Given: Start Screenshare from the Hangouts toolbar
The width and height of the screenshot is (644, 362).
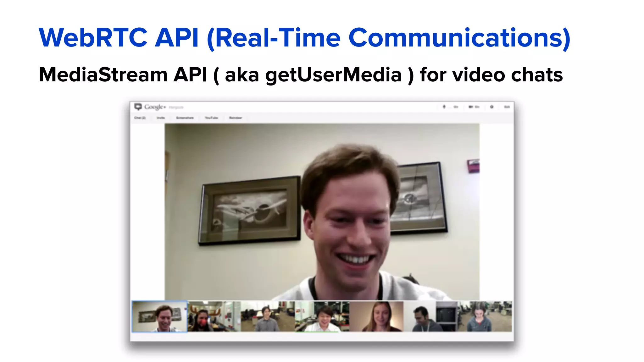Looking at the screenshot, I should (x=185, y=118).
